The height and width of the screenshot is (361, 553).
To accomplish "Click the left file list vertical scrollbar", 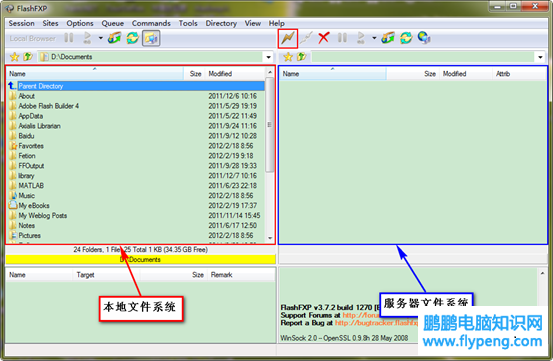I will (x=270, y=155).
